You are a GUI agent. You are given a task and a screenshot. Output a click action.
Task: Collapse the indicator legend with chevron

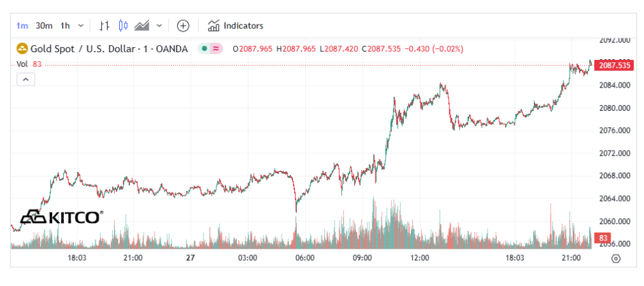[26, 80]
